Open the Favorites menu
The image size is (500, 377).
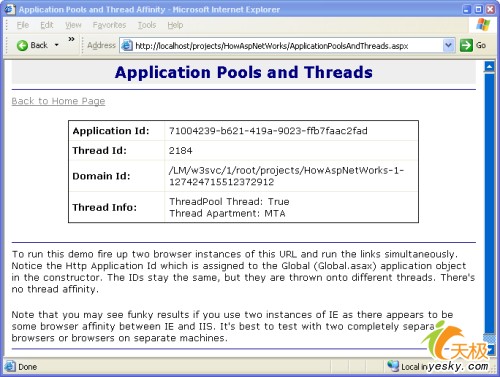pos(109,25)
